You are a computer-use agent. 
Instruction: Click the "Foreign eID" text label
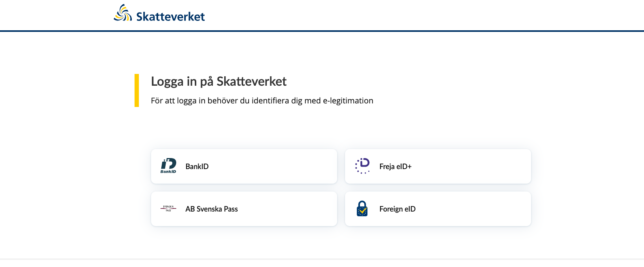(397, 209)
